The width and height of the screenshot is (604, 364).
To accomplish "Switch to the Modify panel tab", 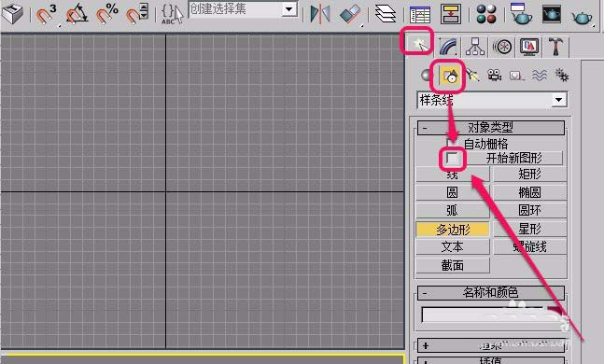I will [448, 47].
